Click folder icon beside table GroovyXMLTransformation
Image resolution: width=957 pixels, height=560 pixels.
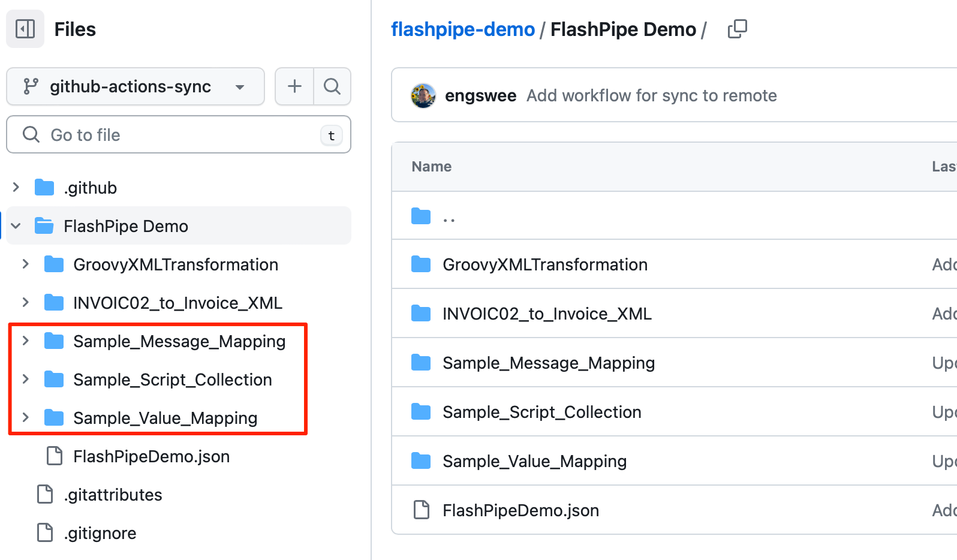point(421,264)
